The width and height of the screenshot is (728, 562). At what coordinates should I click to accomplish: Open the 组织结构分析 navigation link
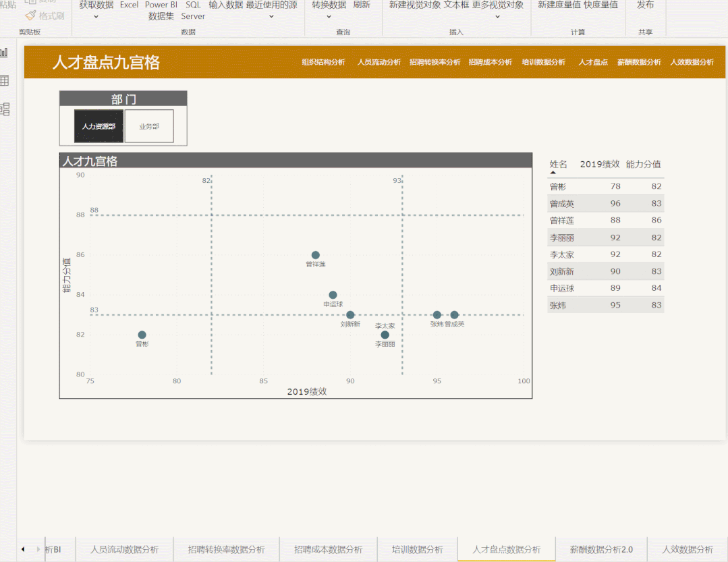pyautogui.click(x=324, y=62)
